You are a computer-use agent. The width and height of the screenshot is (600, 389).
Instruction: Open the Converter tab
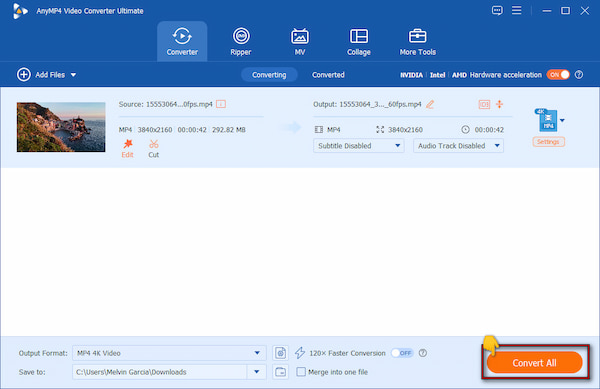pos(182,41)
